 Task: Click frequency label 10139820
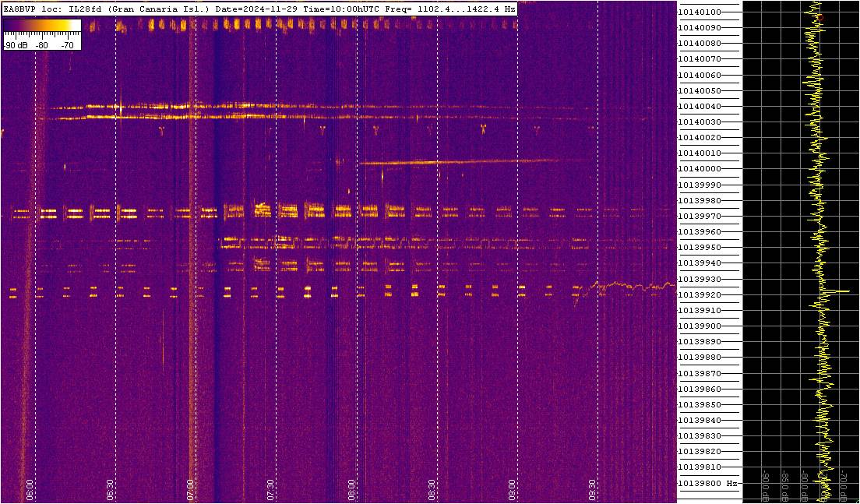pyautogui.click(x=699, y=452)
